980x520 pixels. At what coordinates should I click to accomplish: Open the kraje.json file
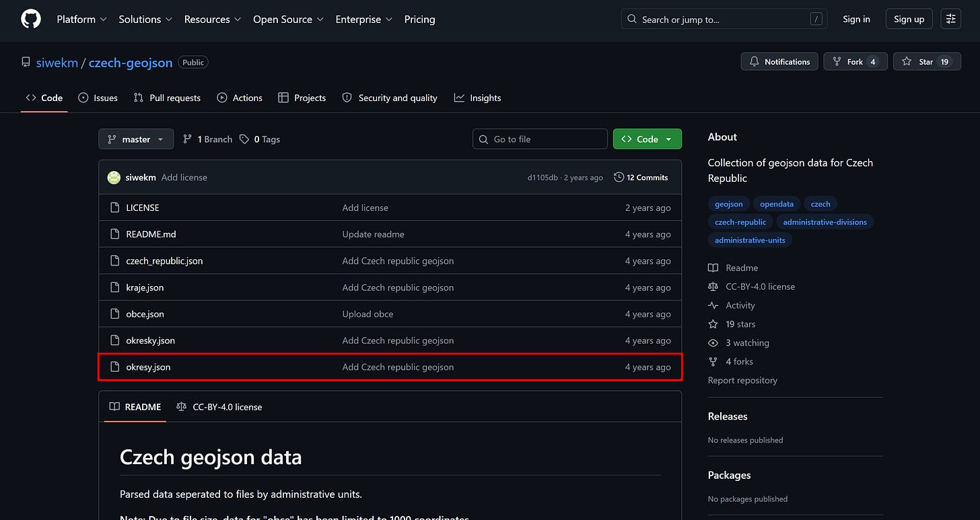(145, 288)
